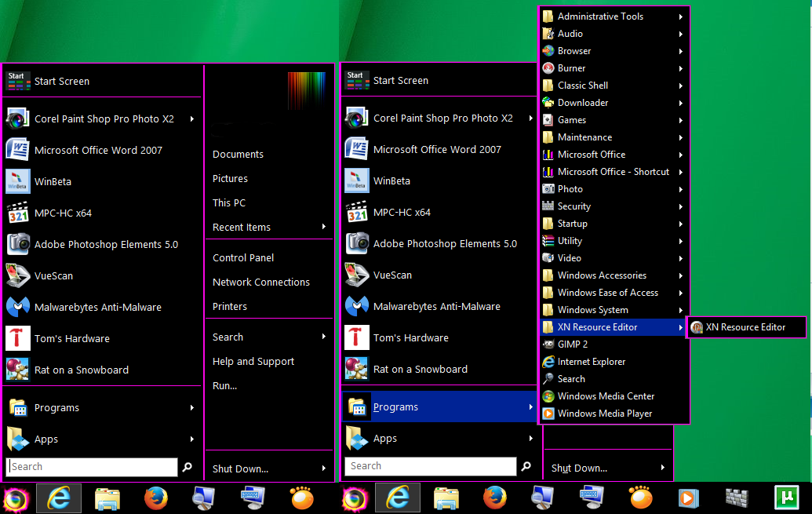Launch Word 2007 via its icon in left Start menu

[x=17, y=150]
